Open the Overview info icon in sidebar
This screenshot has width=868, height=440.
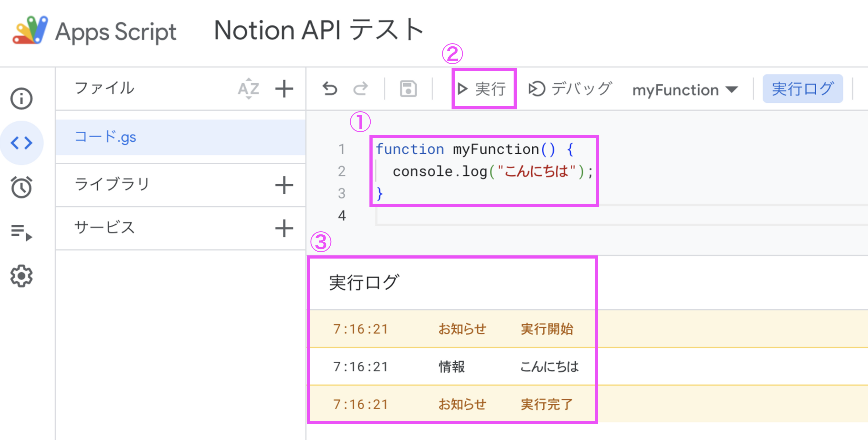22,99
